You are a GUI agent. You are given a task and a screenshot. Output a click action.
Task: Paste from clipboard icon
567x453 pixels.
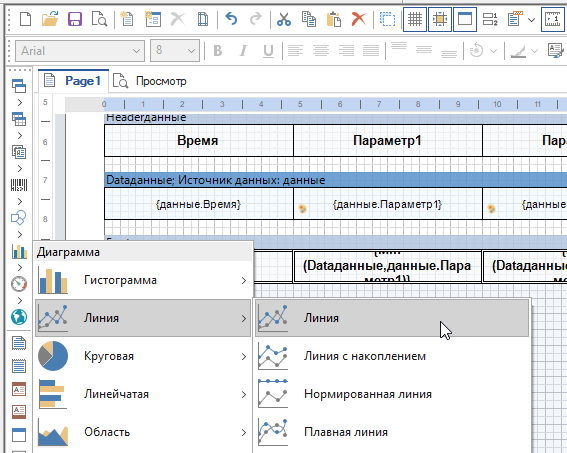point(334,19)
